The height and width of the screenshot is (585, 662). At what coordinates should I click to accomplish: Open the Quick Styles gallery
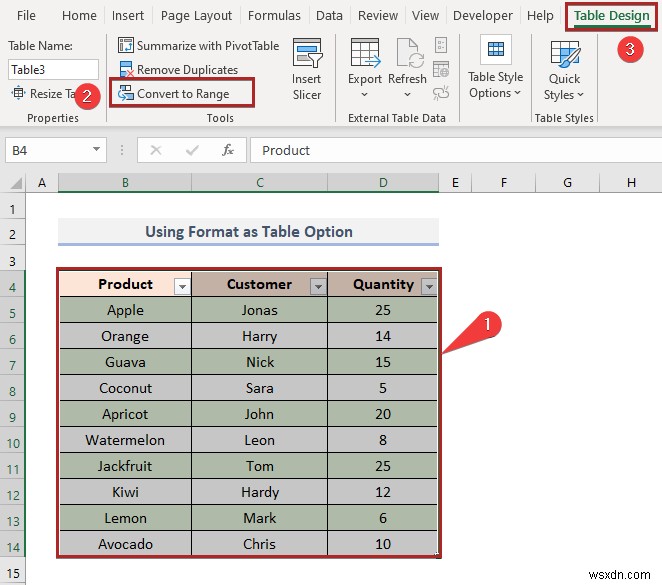coord(565,54)
